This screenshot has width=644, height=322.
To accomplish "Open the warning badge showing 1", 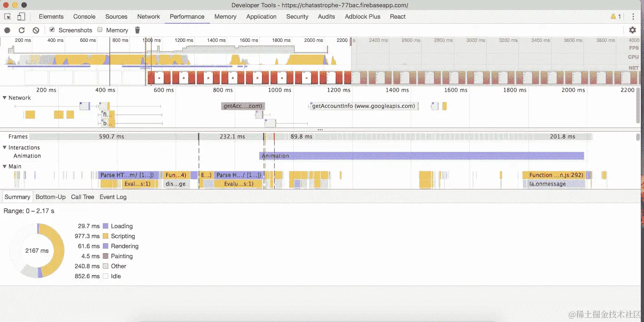I will click(x=616, y=16).
